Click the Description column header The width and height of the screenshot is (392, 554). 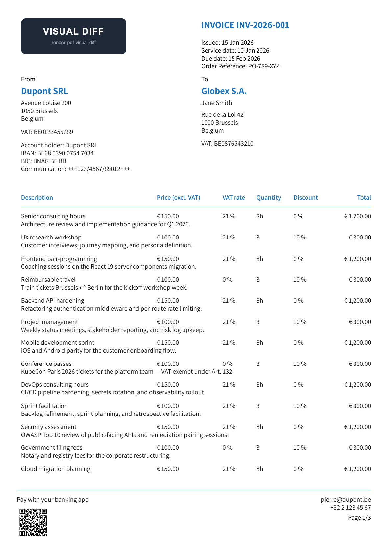[x=37, y=198]
